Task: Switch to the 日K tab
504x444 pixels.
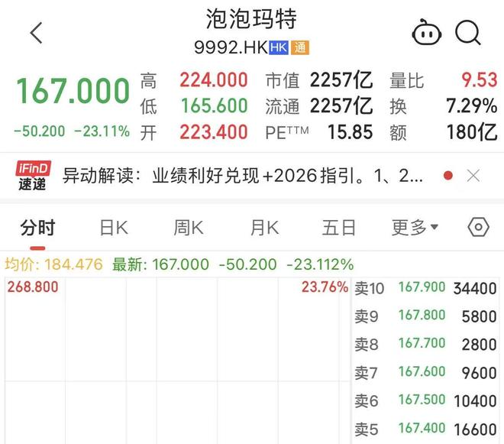Action: pyautogui.click(x=114, y=228)
